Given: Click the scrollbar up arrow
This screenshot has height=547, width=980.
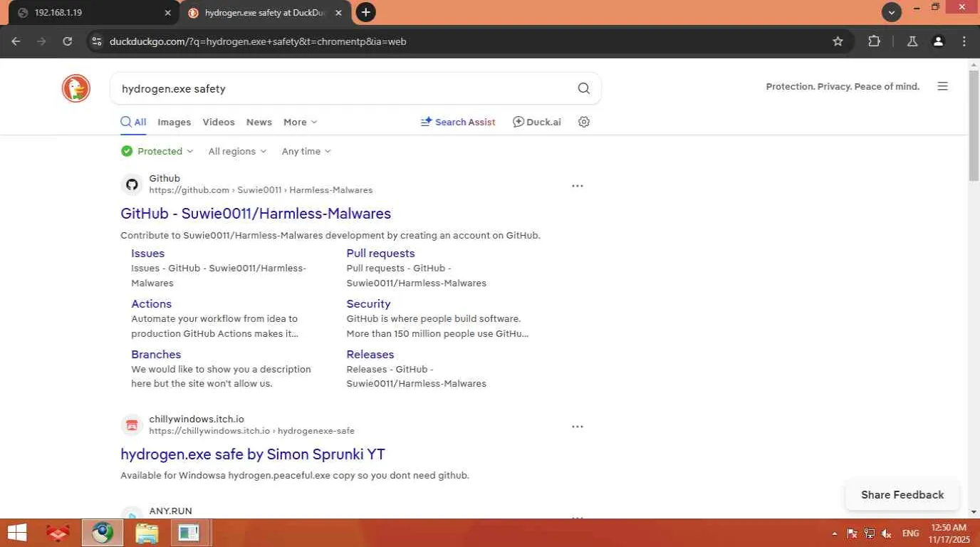Looking at the screenshot, I should click(974, 65).
